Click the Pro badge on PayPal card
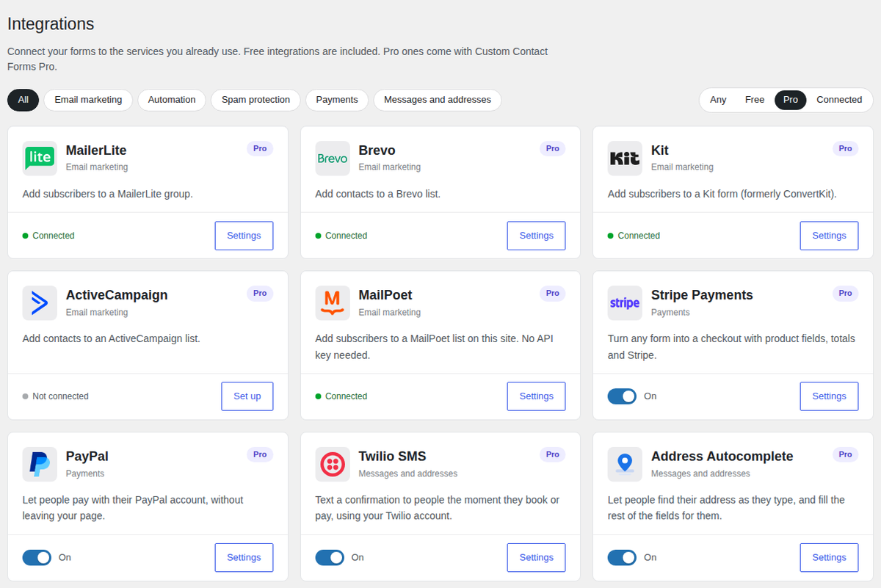The image size is (881, 588). coord(260,454)
